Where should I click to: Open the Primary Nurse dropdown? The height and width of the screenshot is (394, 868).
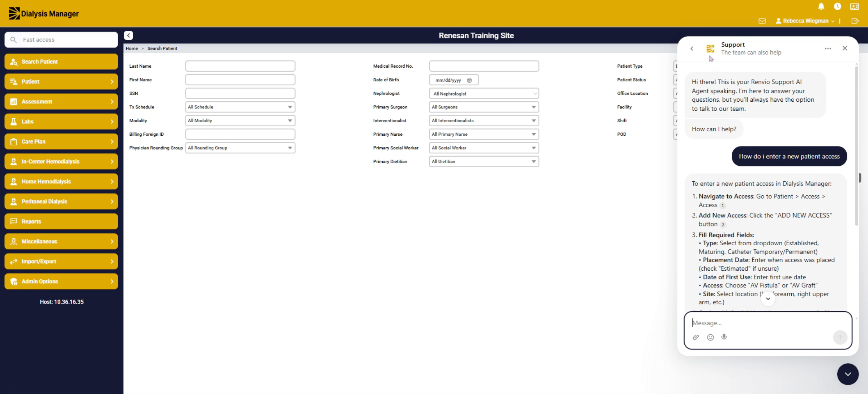[x=484, y=134]
